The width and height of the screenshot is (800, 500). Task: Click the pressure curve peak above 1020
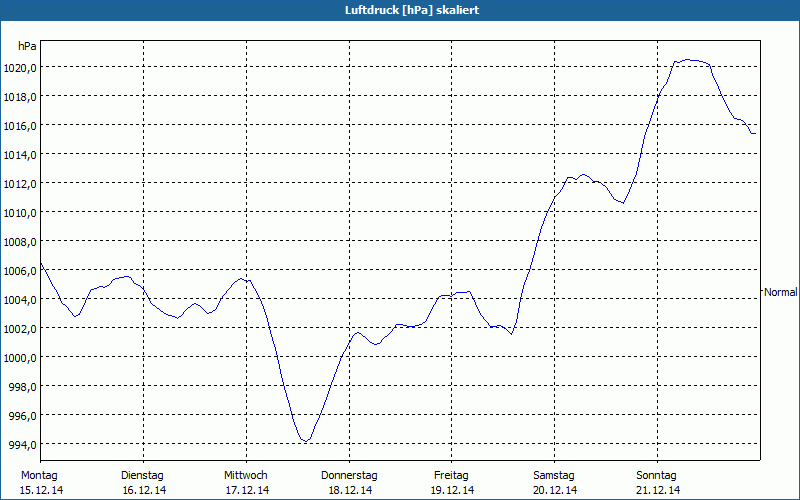[688, 60]
